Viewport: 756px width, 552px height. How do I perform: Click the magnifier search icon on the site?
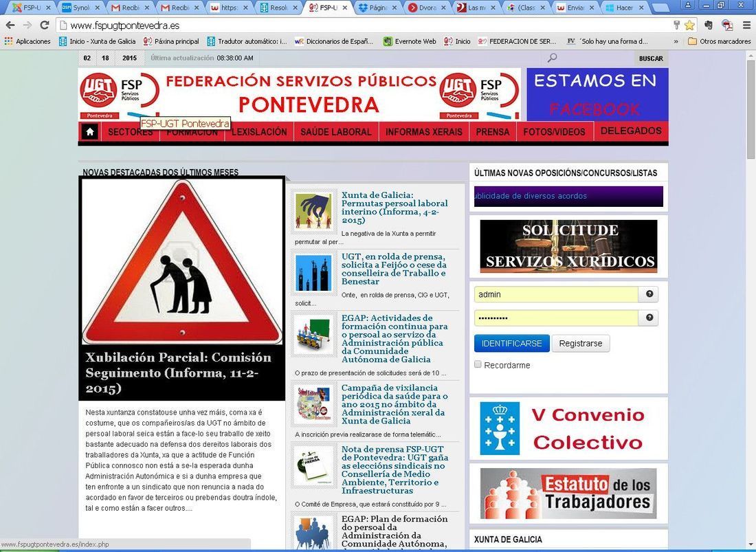tap(553, 58)
